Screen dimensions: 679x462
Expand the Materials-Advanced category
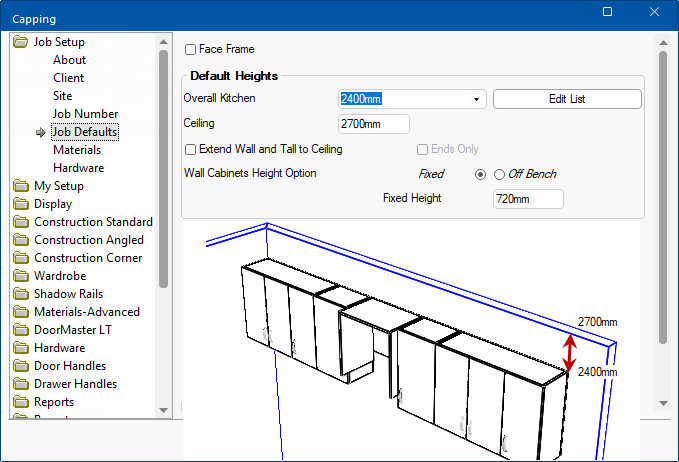(86, 312)
